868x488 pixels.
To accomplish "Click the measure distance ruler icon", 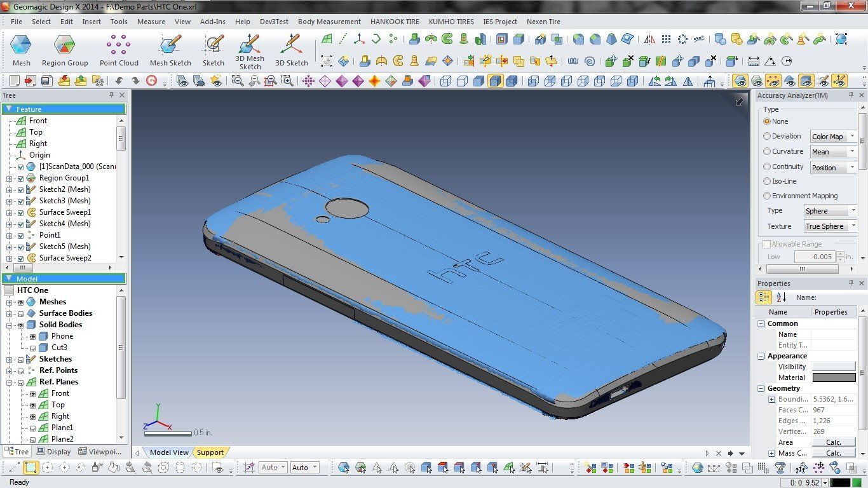I will point(754,61).
